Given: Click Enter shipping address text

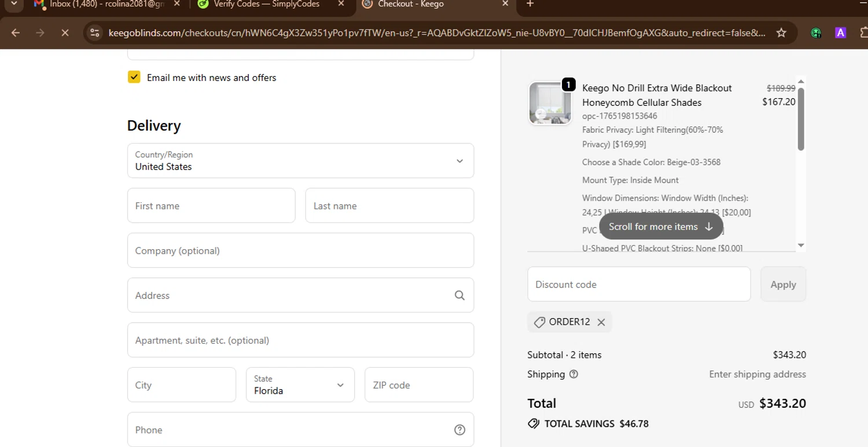Looking at the screenshot, I should click(x=757, y=374).
